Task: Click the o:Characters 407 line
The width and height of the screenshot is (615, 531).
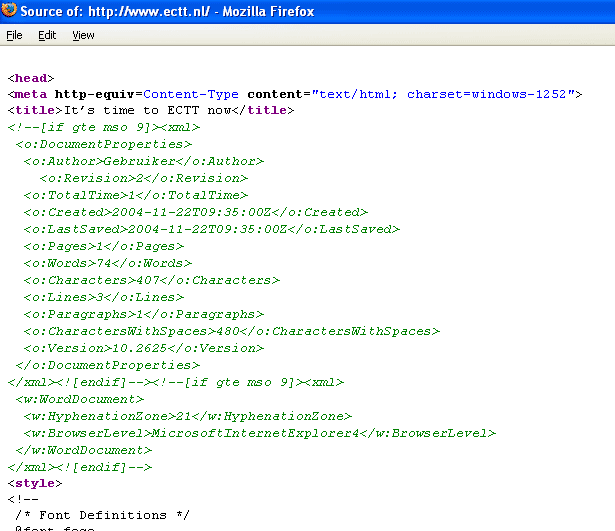Action: click(x=152, y=280)
